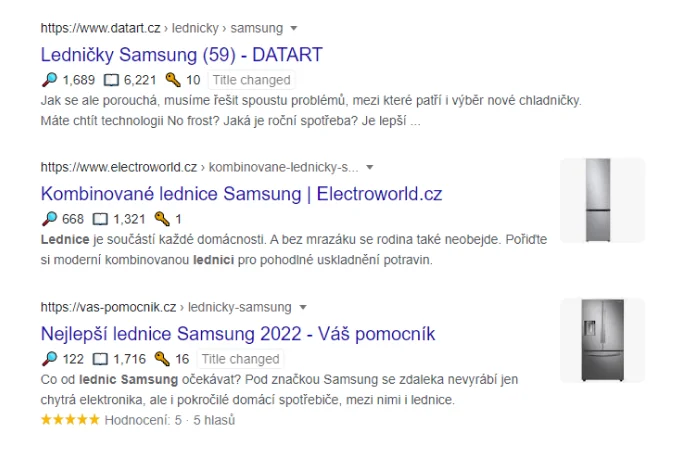Click the five-star rating for Váš pomocník
Viewport: 685px width, 450px height.
[x=70, y=420]
